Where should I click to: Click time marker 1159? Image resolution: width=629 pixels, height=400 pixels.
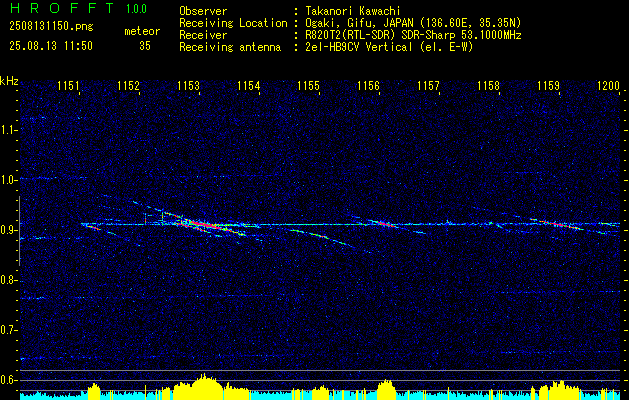click(548, 85)
